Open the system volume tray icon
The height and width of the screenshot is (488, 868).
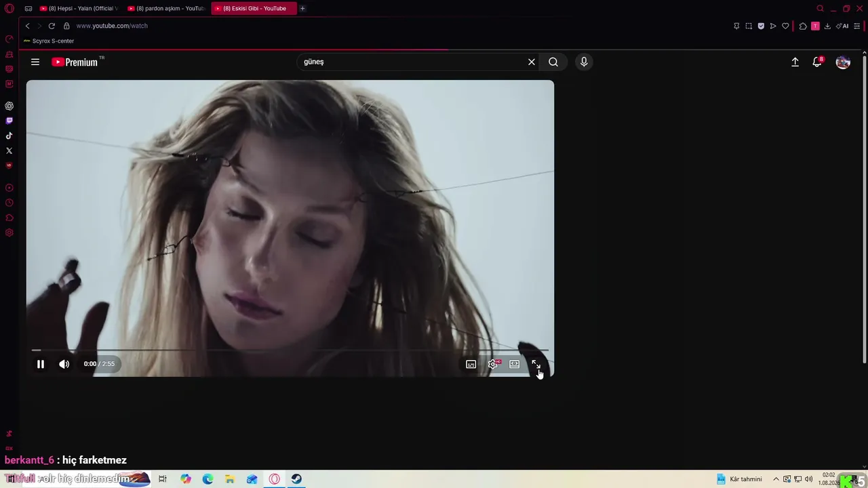click(808, 479)
